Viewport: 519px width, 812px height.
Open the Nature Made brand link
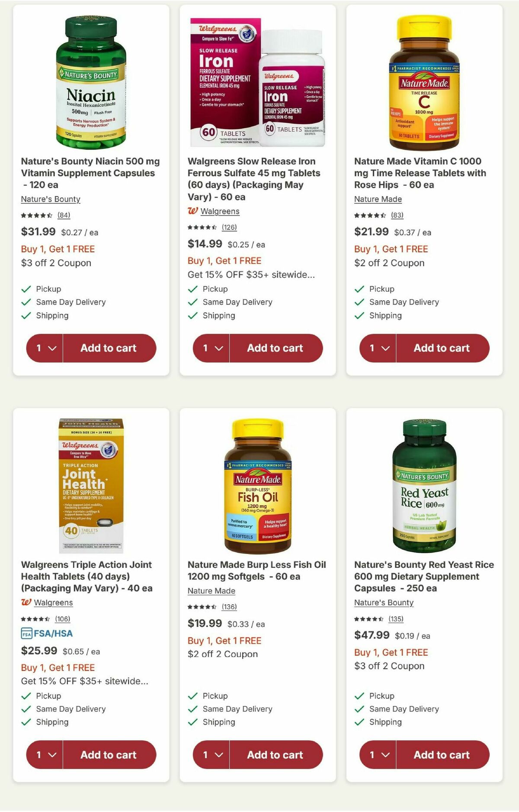(x=378, y=199)
